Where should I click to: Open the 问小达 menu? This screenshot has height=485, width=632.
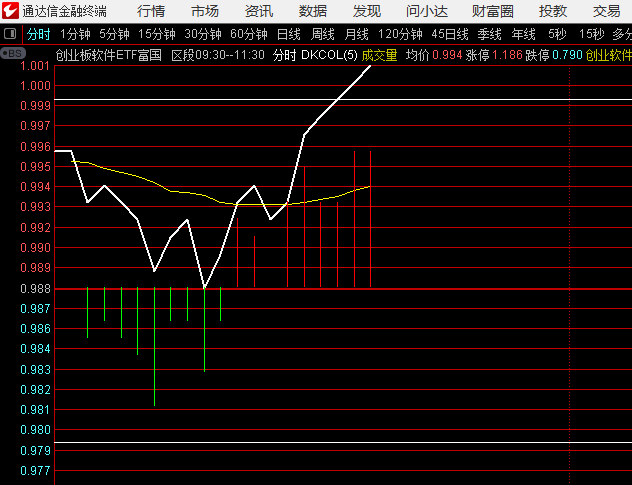(x=427, y=11)
